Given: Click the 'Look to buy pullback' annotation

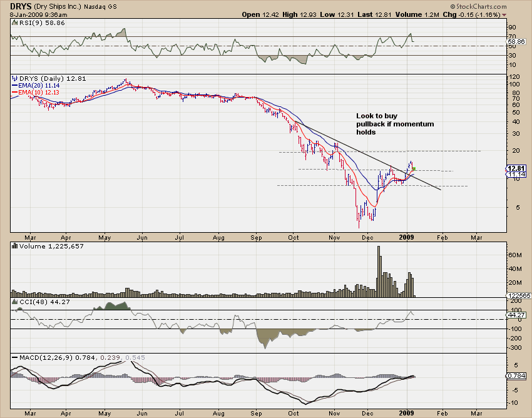Looking at the screenshot, I should (395, 124).
